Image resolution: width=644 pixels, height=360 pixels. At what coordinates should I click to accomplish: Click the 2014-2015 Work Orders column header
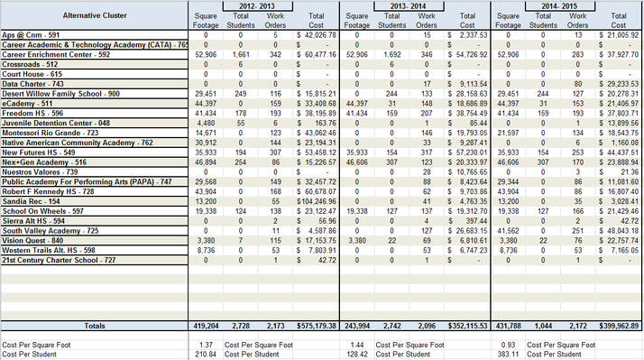pyautogui.click(x=577, y=21)
